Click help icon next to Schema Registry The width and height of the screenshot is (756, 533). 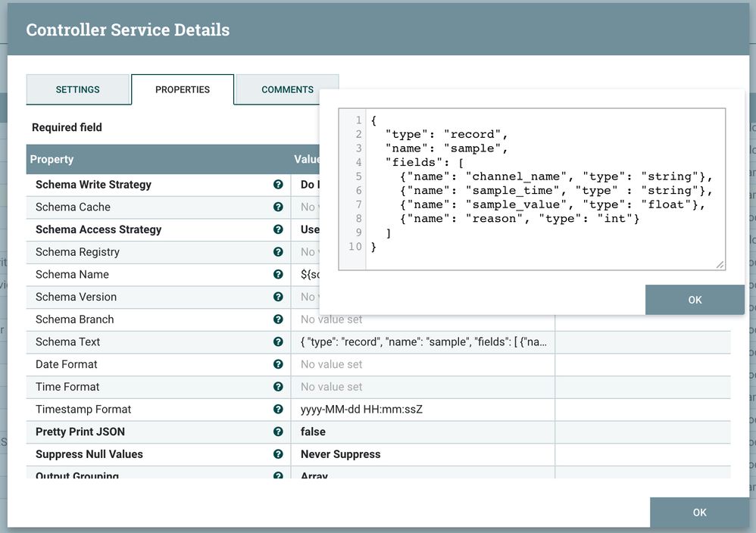[x=278, y=252]
